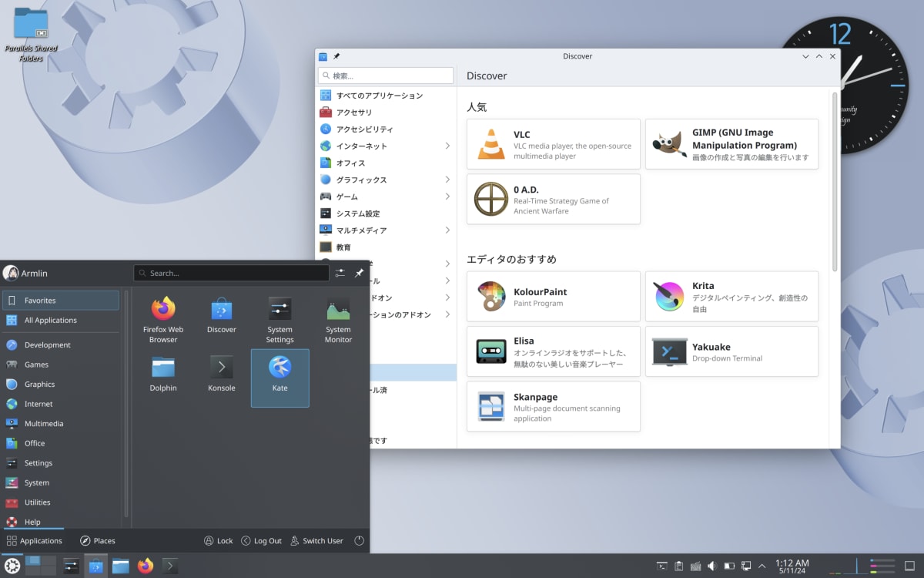Select 教育 category in Discover

tap(387, 247)
